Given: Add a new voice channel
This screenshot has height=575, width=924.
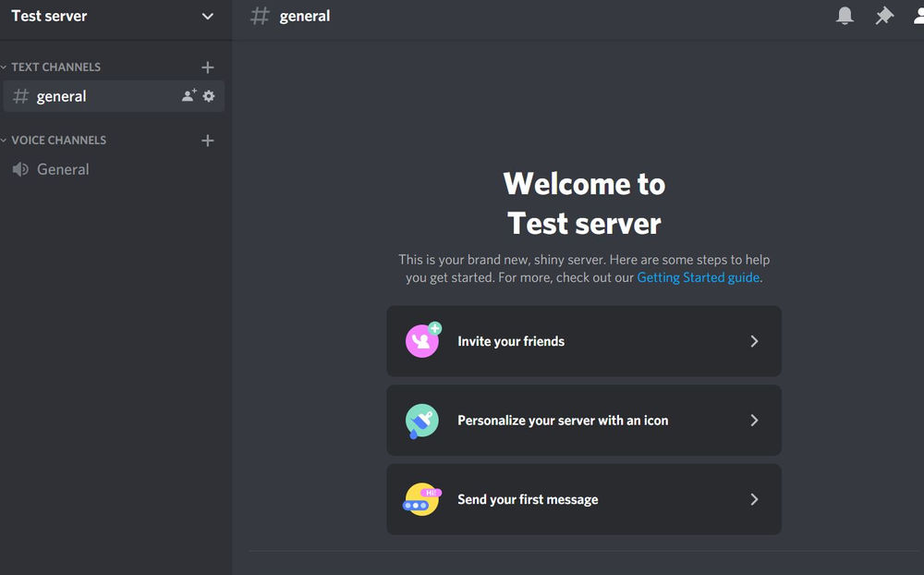Looking at the screenshot, I should 208,140.
